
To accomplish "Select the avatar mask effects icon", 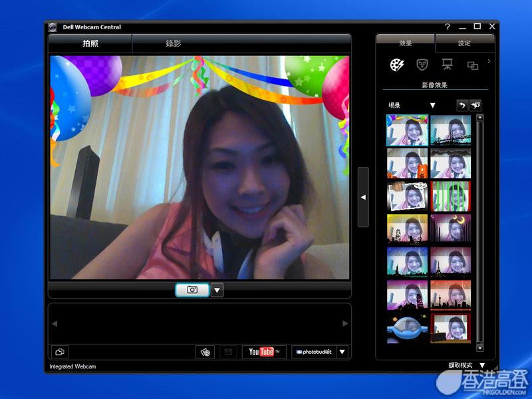I will point(422,65).
